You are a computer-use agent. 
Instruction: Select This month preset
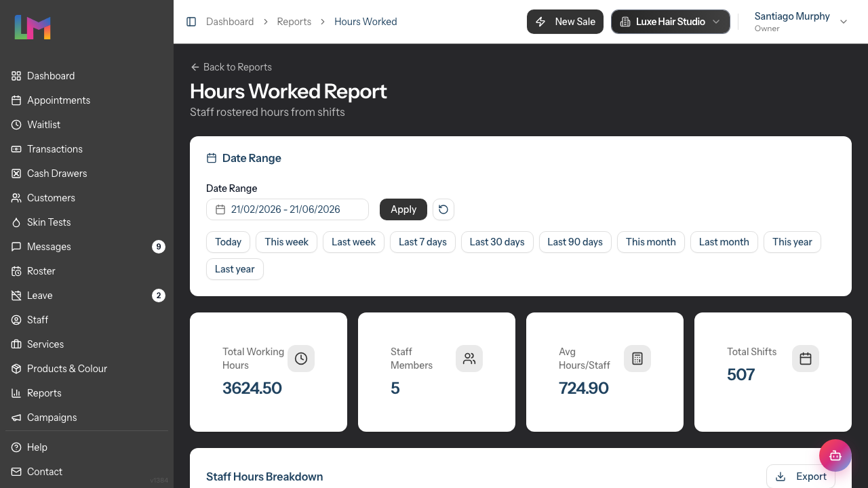click(651, 242)
